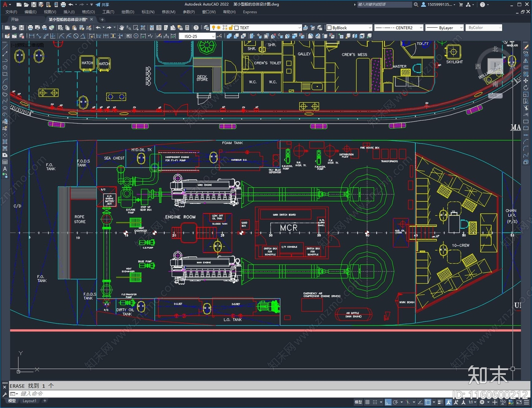Click the Tolerance dimension icon
Viewport: 532px width, 408px height.
tap(129, 36)
